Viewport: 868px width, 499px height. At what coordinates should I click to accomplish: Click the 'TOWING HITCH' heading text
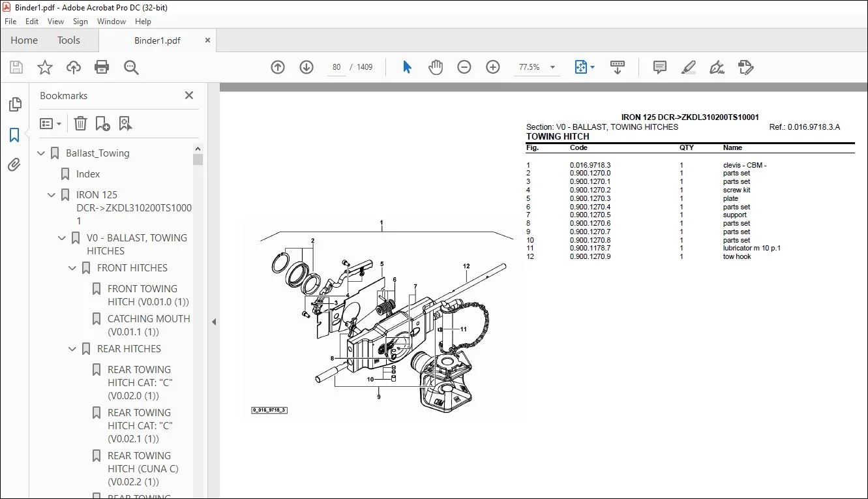tap(558, 136)
